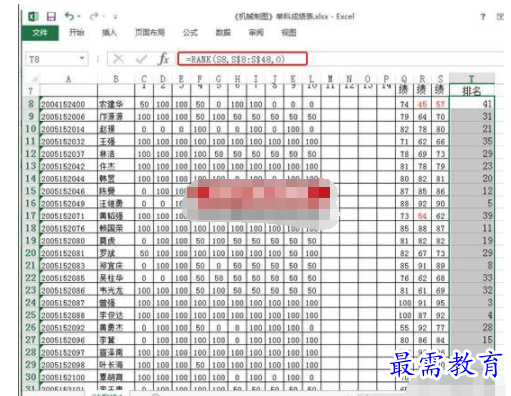Select row 8 header
Screen dimensions: 511x396
31,104
